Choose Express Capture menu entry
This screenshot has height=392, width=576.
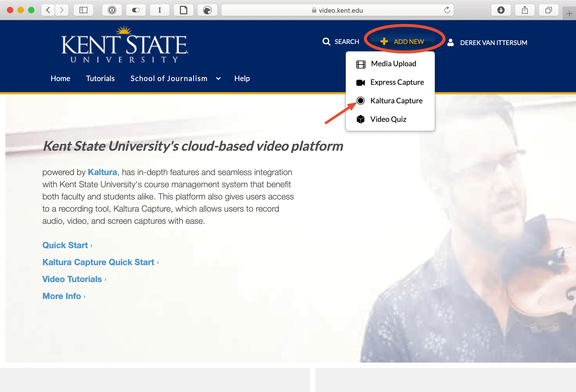(390, 82)
